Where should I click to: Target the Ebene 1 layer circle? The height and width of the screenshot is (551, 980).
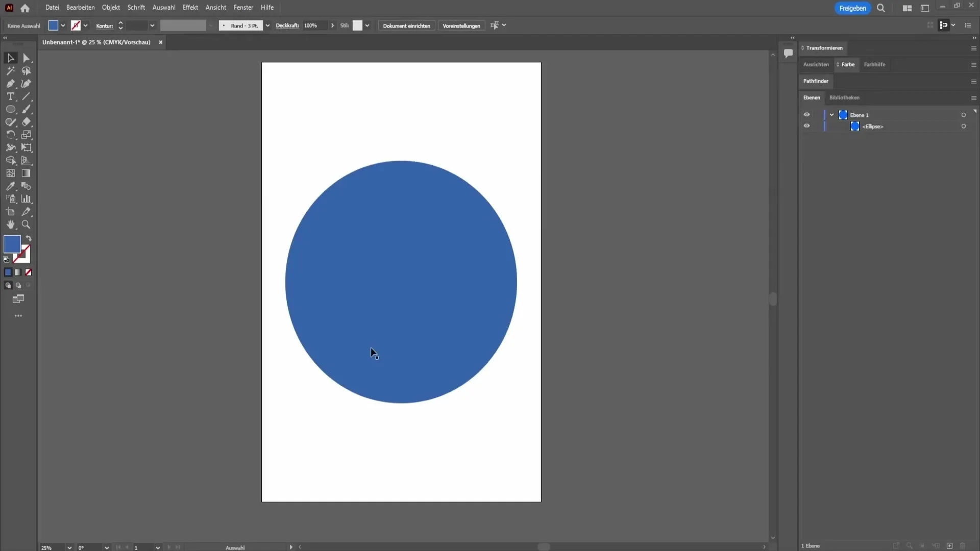(x=964, y=115)
